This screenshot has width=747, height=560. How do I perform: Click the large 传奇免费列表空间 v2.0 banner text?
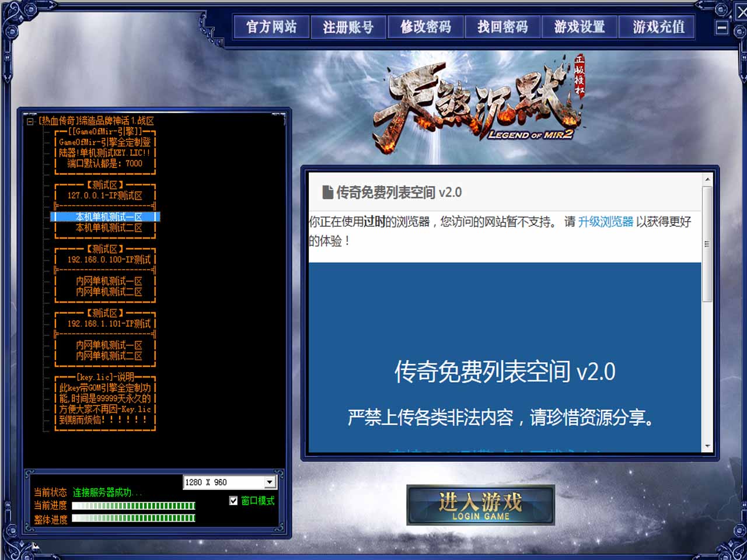[x=505, y=372]
